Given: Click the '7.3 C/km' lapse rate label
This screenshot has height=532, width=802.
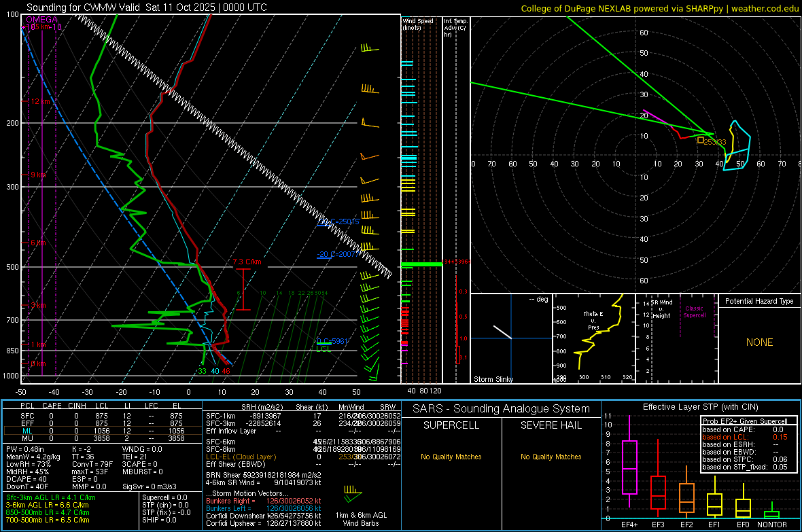Looking at the screenshot, I should [247, 262].
